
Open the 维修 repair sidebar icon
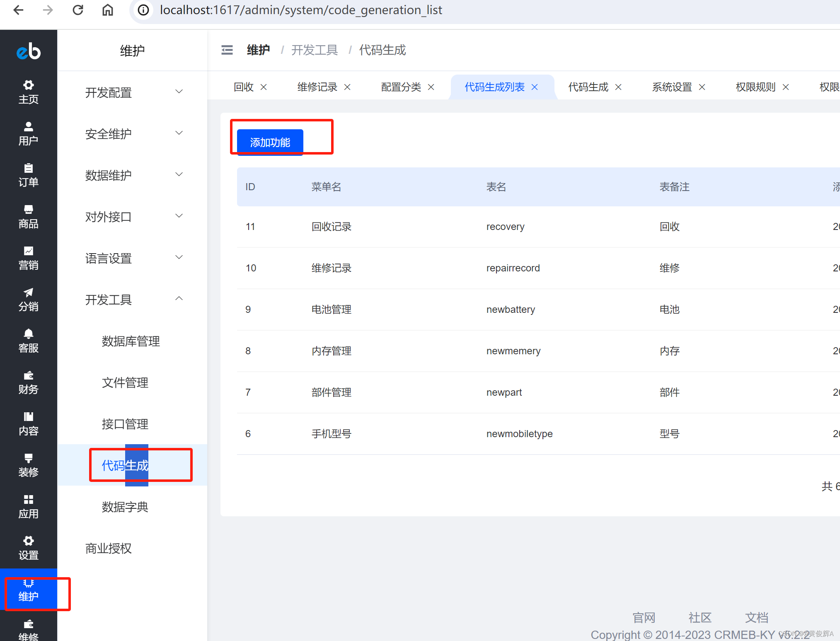coord(29,630)
